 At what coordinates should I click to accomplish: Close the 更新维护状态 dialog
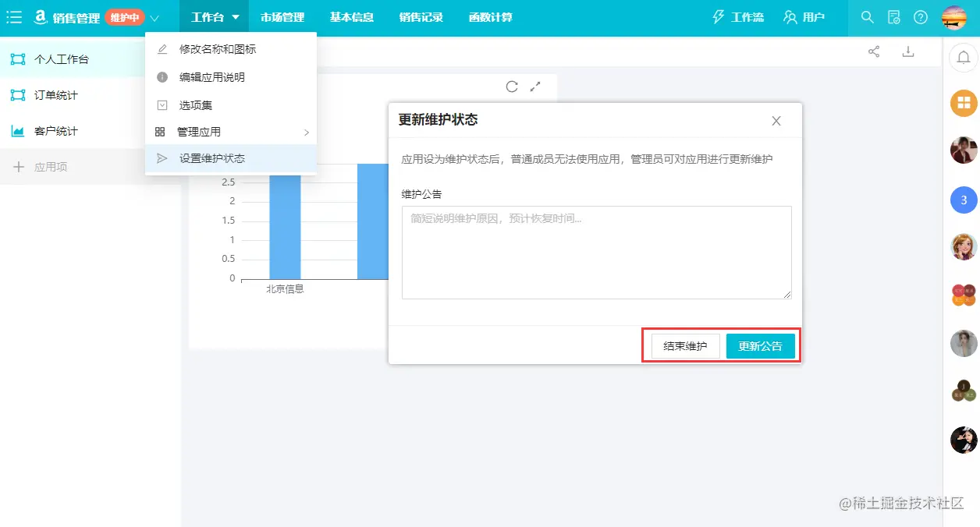776,121
